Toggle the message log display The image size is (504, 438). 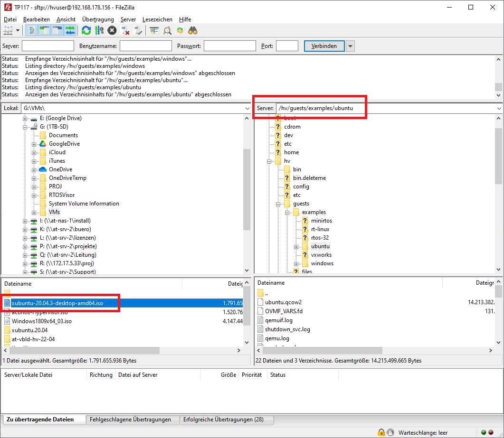pos(32,30)
